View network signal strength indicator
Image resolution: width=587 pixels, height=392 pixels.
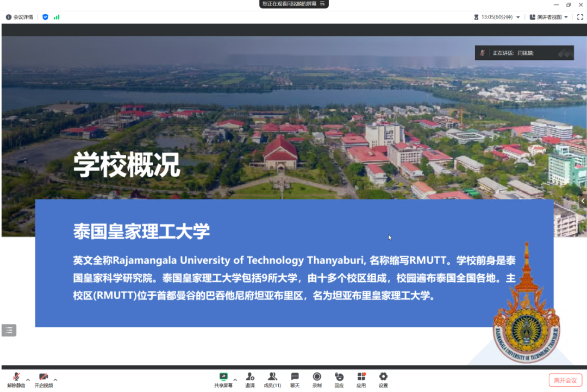click(x=57, y=17)
